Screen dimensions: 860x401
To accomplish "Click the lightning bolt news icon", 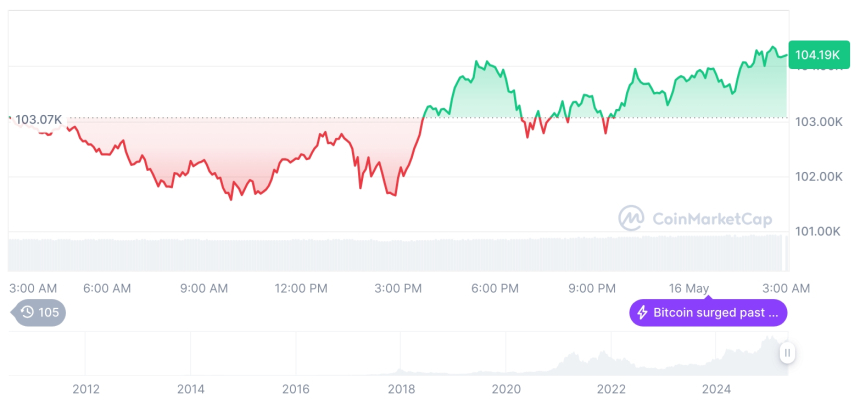I will point(642,313).
